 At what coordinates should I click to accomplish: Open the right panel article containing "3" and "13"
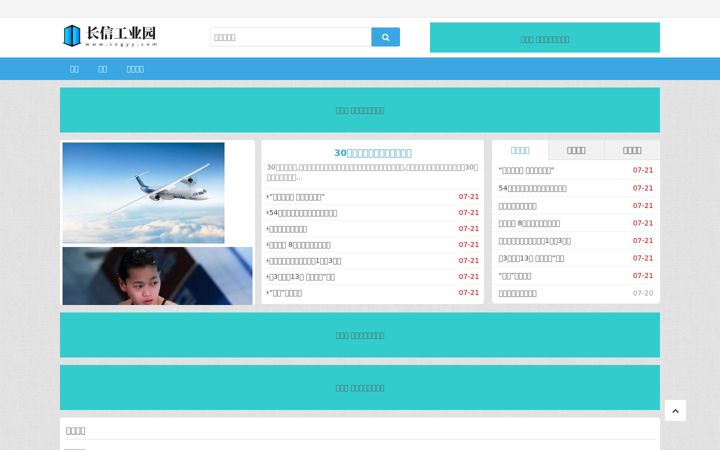[531, 259]
